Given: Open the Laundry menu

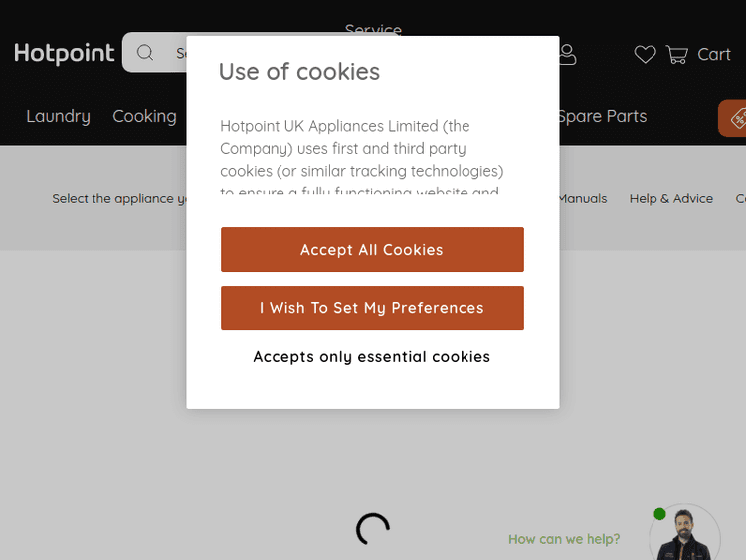Looking at the screenshot, I should 58,116.
